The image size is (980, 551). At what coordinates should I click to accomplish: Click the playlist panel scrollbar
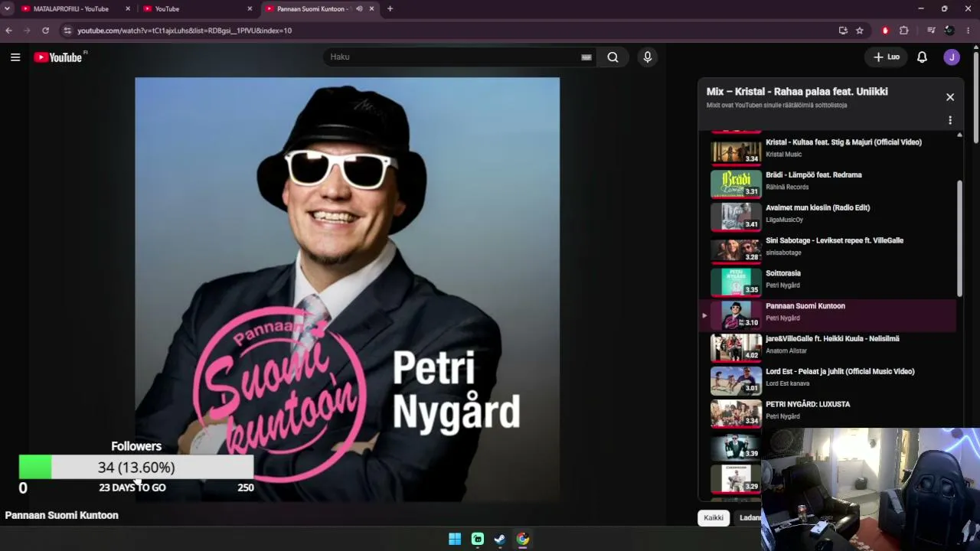pos(960,239)
